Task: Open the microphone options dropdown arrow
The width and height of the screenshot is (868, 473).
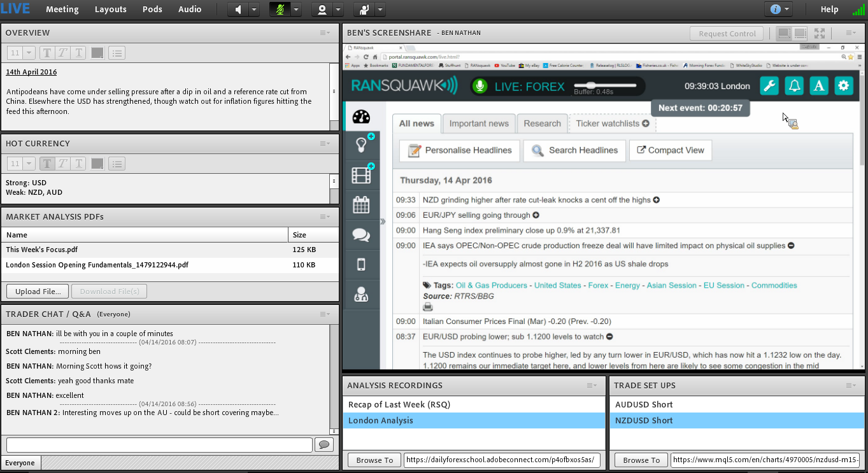Action: point(295,10)
